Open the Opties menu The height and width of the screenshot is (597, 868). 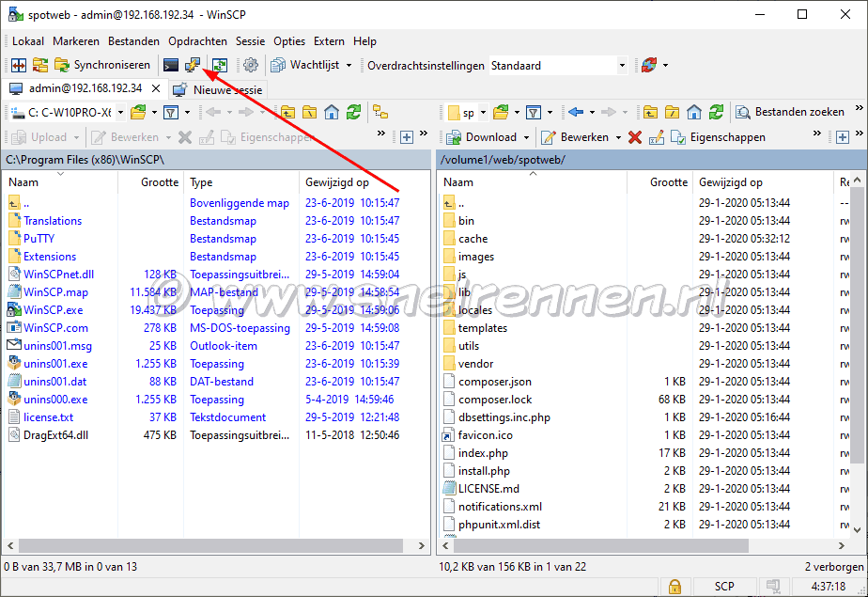[289, 41]
